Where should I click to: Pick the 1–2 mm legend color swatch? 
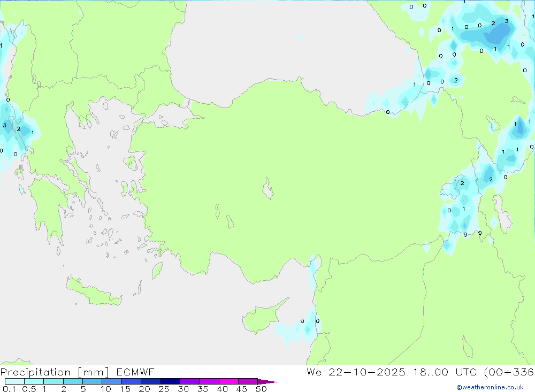[x=53, y=381]
